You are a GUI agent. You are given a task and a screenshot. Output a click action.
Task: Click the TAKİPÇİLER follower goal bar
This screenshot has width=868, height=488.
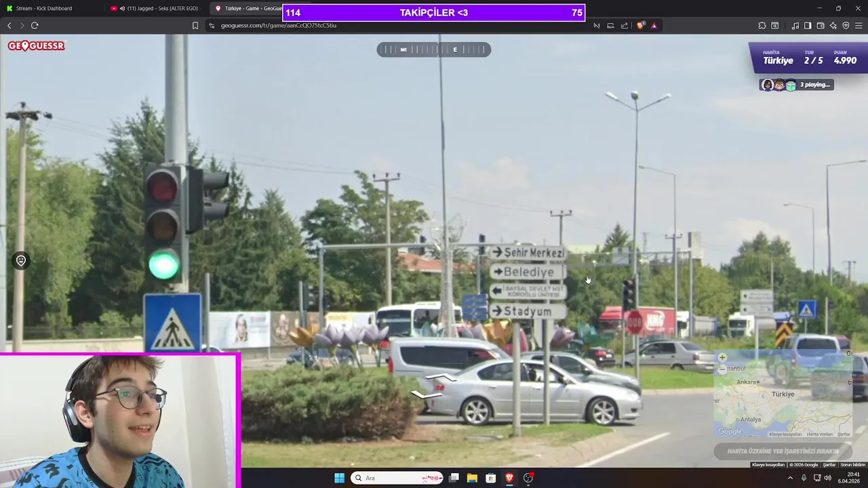point(433,12)
